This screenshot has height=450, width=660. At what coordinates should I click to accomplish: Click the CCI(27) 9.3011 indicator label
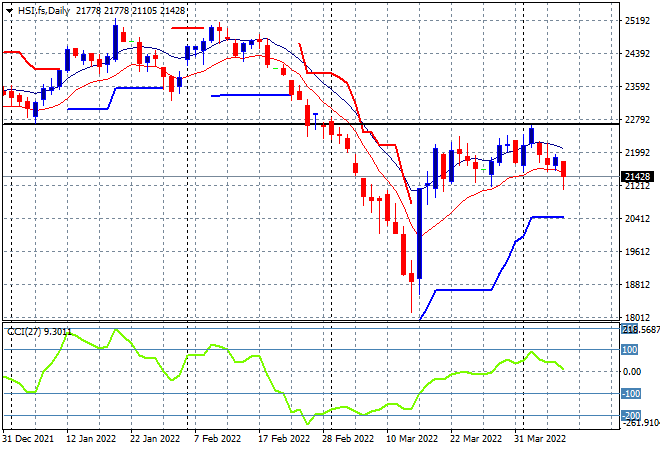(40, 332)
